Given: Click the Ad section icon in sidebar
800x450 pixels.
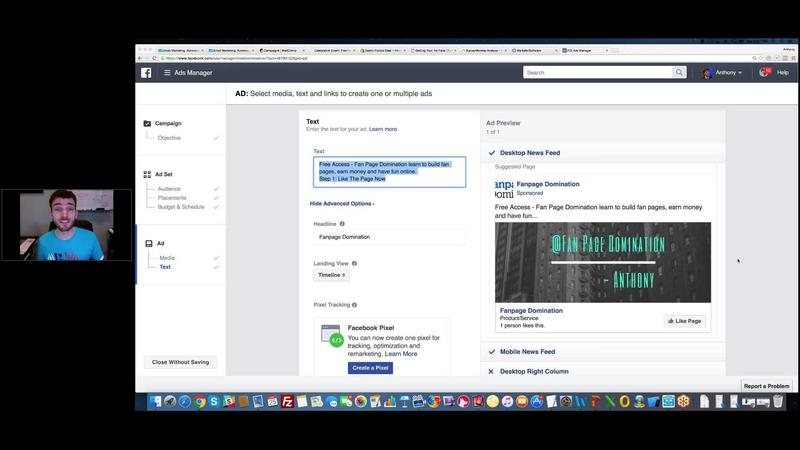Looking at the screenshot, I should pos(149,243).
